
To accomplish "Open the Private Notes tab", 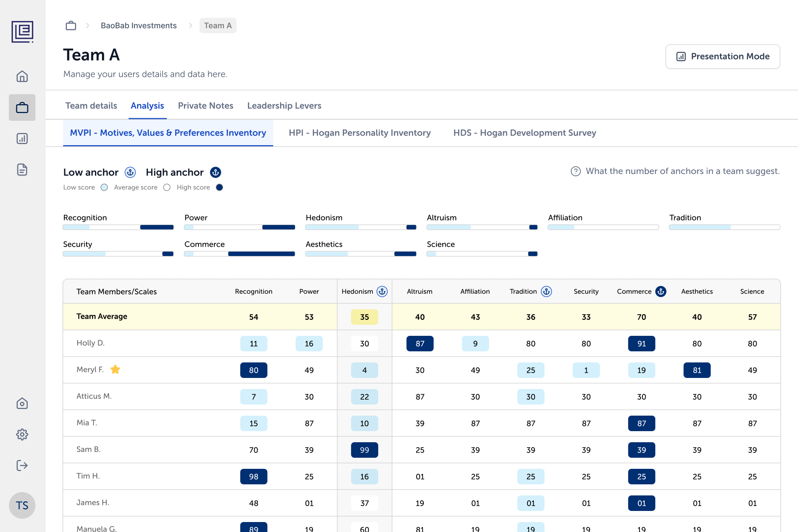I will [x=206, y=106].
